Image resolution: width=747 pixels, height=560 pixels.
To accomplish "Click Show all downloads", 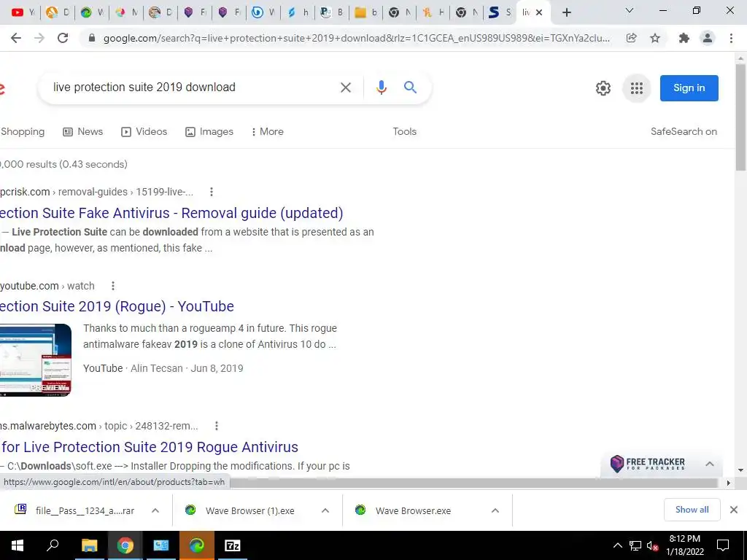I will point(692,510).
